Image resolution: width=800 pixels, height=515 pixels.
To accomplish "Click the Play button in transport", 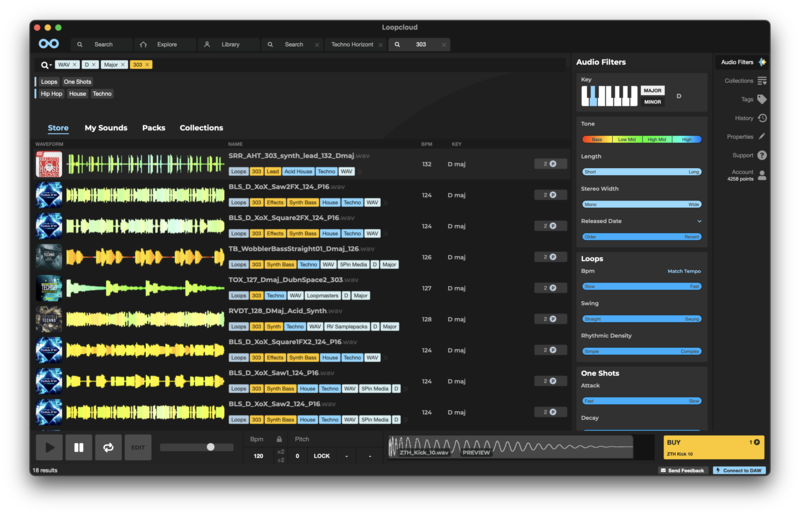I will pyautogui.click(x=49, y=448).
